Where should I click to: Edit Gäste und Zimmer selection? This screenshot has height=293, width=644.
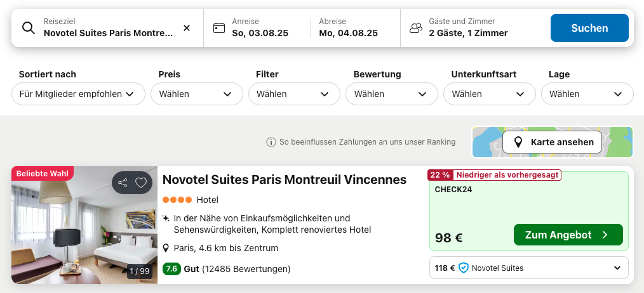tap(468, 28)
